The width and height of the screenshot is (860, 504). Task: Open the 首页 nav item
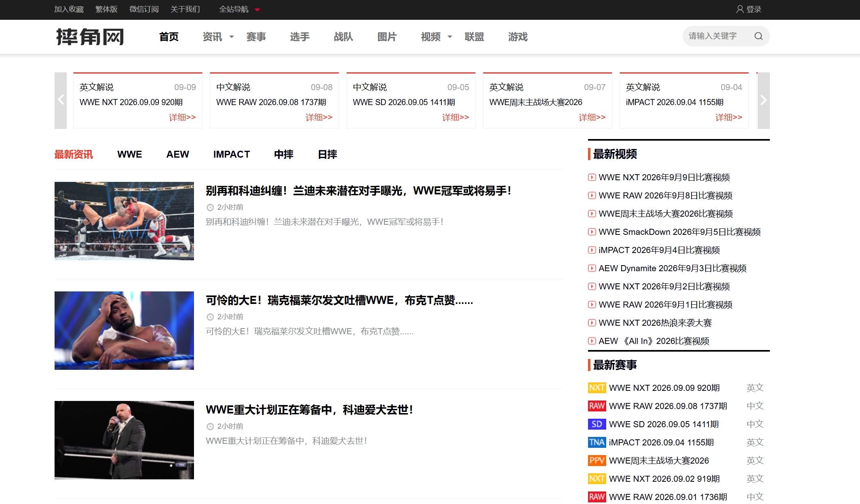pyautogui.click(x=169, y=37)
